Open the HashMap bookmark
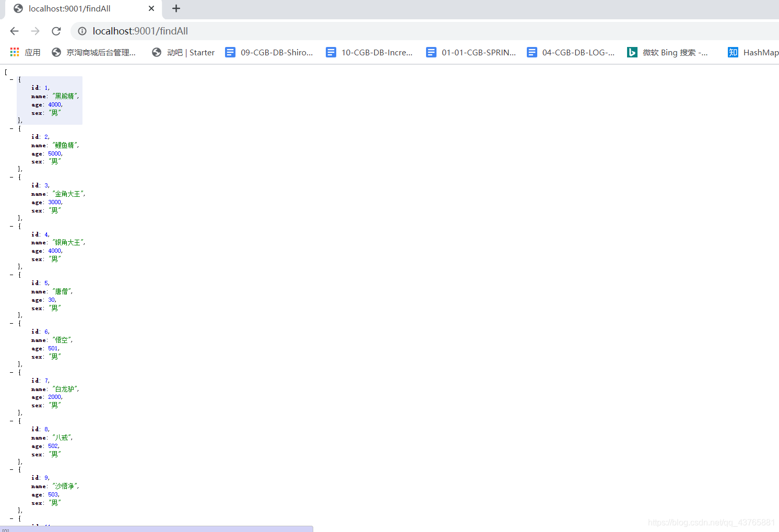This screenshot has height=532, width=779. click(753, 52)
